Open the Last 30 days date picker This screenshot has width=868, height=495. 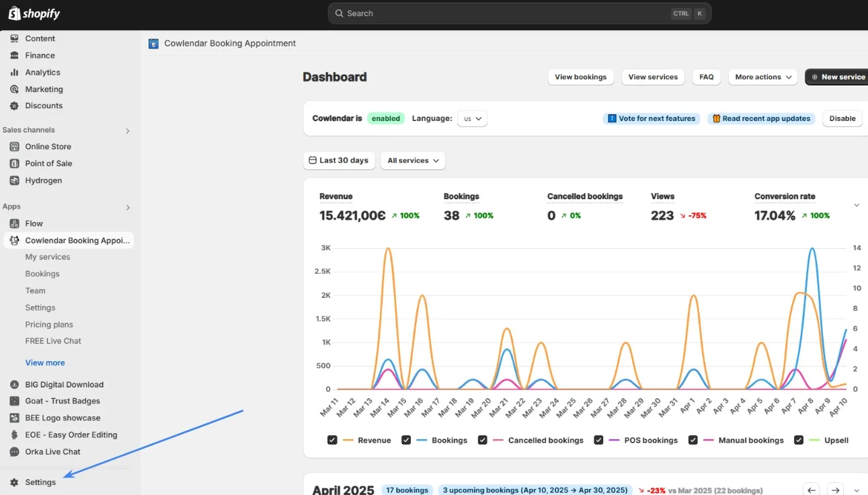(339, 161)
